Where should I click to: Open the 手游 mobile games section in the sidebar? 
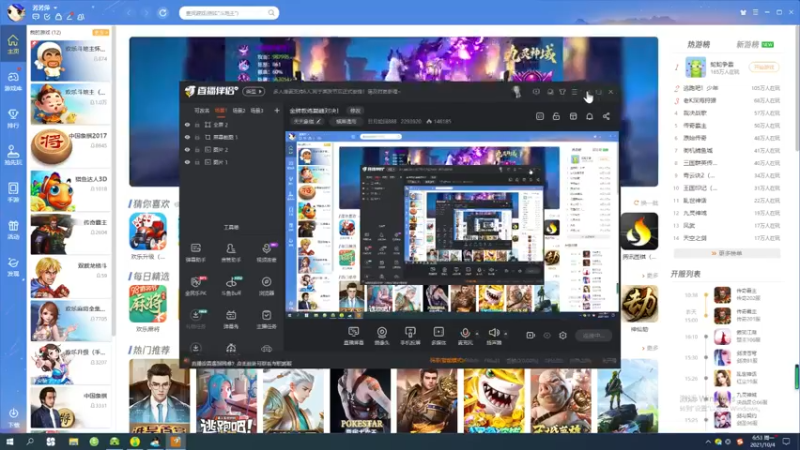13,192
